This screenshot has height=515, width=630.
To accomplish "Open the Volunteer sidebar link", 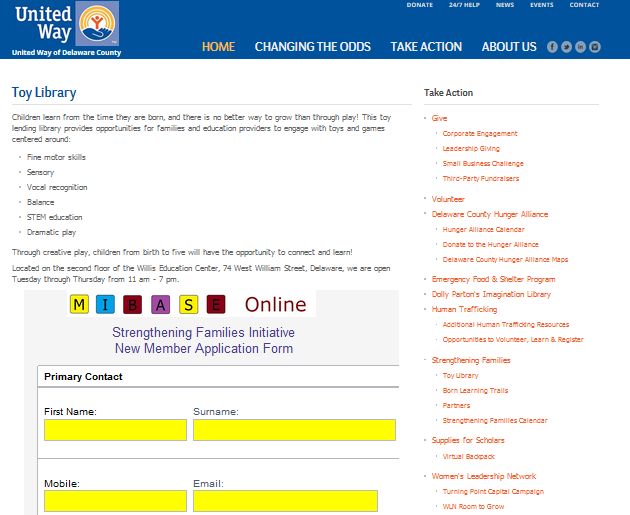I will (448, 199).
